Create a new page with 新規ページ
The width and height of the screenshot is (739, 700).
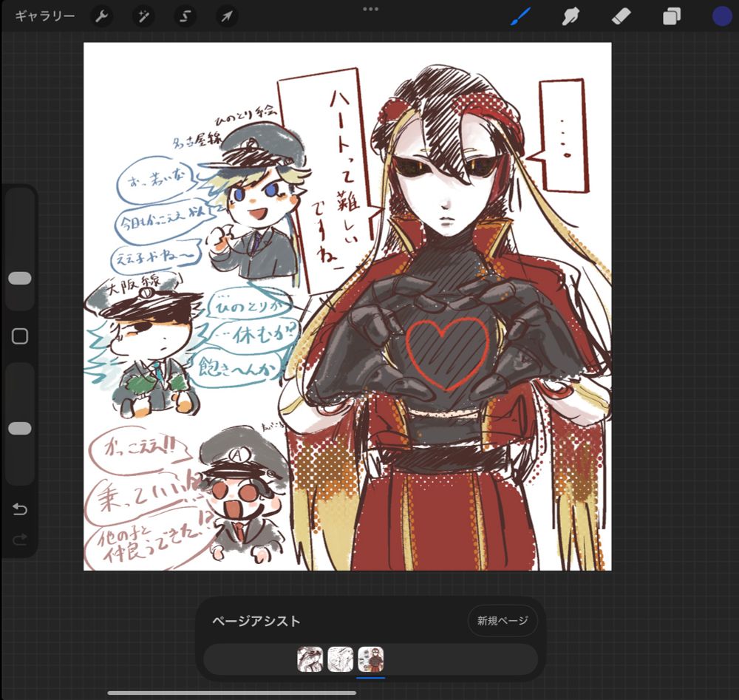[503, 621]
